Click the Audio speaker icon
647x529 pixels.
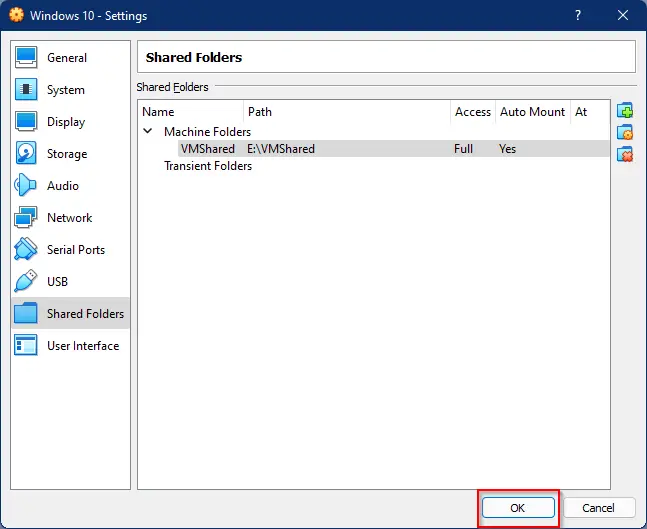pos(26,185)
